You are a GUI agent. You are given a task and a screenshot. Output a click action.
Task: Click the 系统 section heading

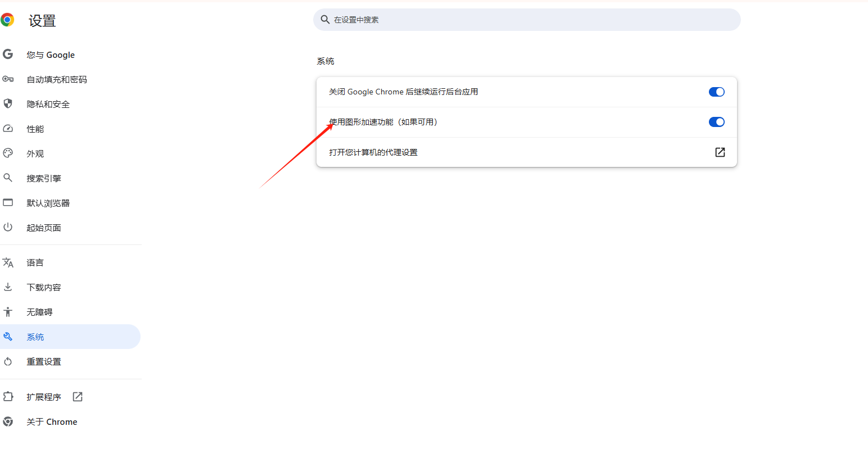[325, 61]
